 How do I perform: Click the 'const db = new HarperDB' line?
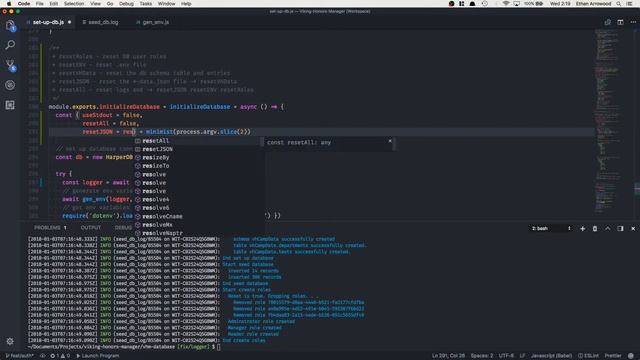[94, 157]
